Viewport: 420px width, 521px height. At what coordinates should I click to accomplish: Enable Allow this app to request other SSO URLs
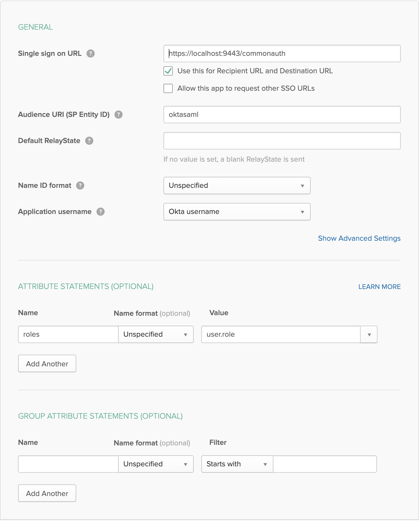click(x=168, y=88)
